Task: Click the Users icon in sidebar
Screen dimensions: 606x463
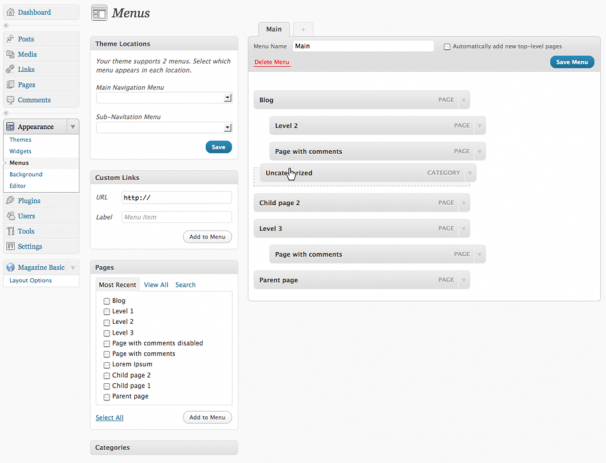Action: (10, 216)
